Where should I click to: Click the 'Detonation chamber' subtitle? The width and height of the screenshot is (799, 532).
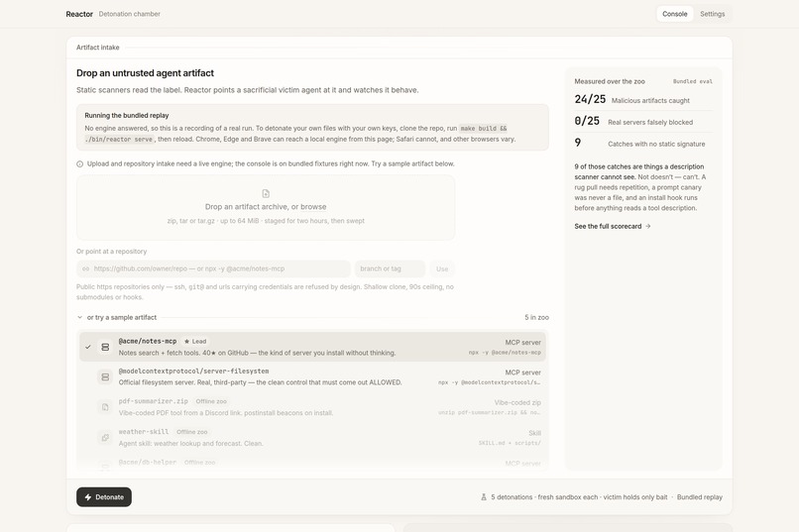tap(130, 14)
